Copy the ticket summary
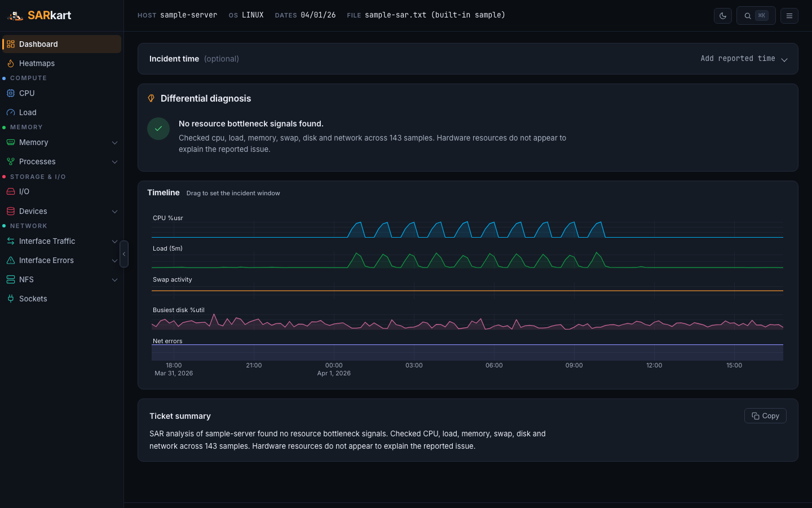 click(x=765, y=416)
